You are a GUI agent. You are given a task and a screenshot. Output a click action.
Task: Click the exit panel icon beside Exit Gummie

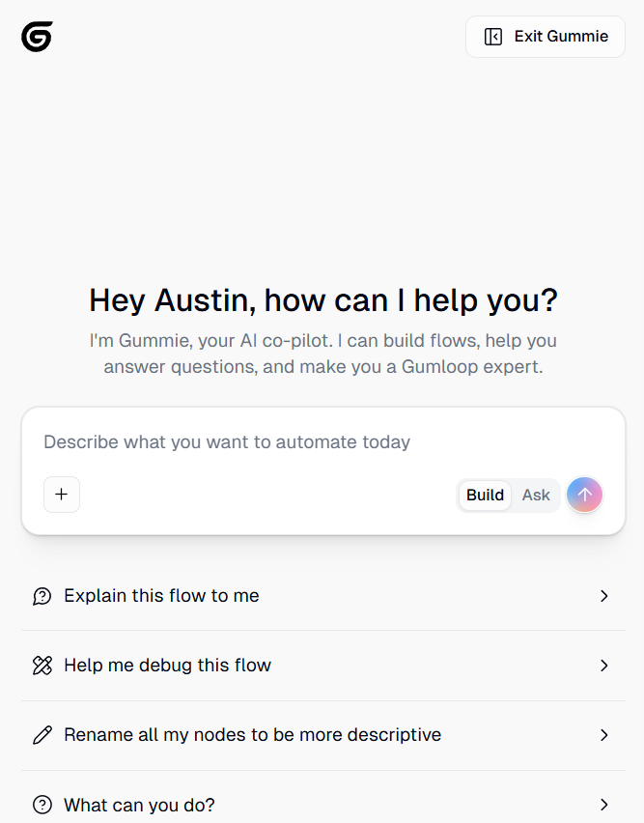(x=493, y=36)
